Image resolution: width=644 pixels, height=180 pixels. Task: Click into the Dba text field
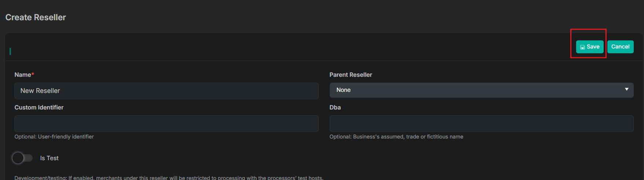pos(481,123)
